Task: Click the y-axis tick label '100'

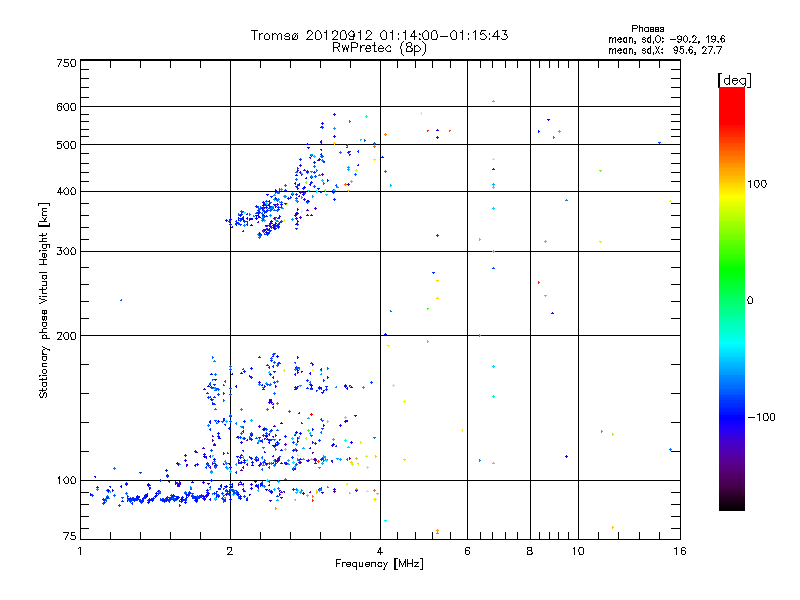Action: (x=66, y=480)
